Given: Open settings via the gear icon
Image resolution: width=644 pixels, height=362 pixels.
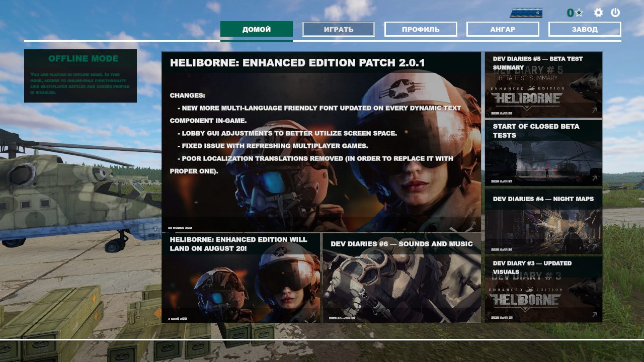Looking at the screenshot, I should (x=598, y=13).
